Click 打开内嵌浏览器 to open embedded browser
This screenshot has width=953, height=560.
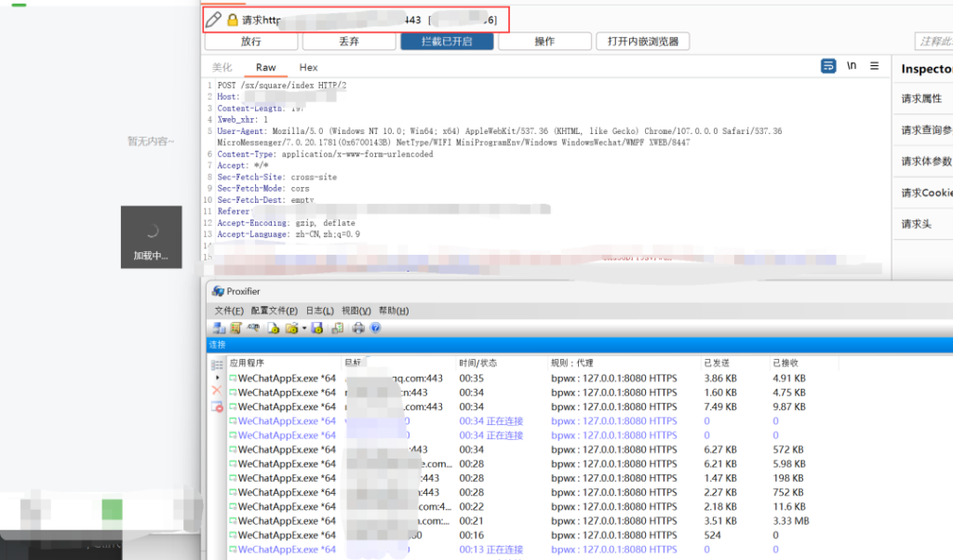[x=643, y=41]
